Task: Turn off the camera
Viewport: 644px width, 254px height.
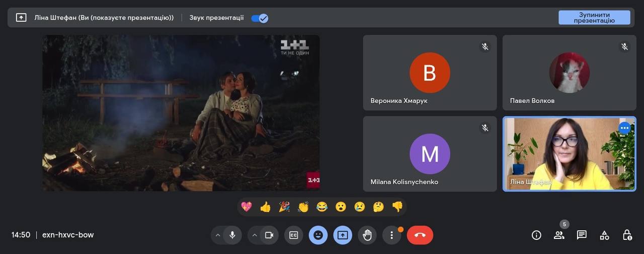Action: click(x=269, y=235)
